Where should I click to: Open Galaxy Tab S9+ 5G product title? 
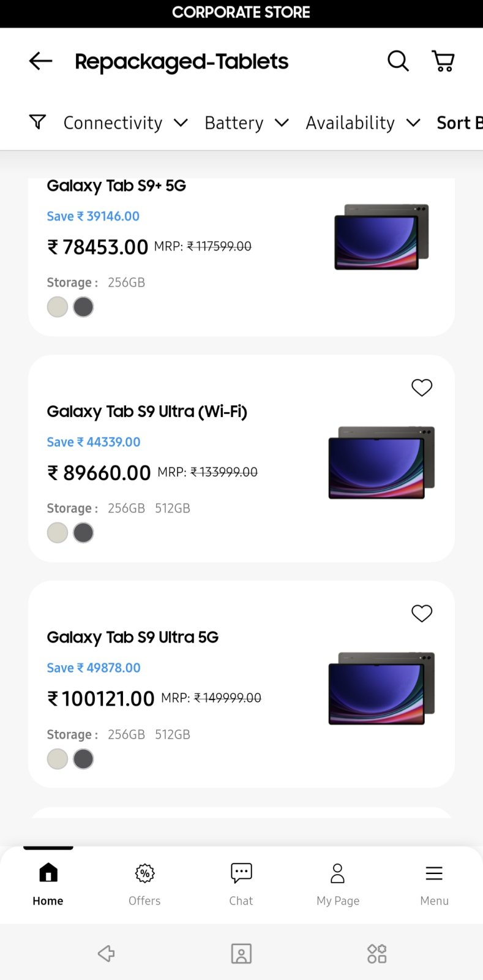pos(116,186)
